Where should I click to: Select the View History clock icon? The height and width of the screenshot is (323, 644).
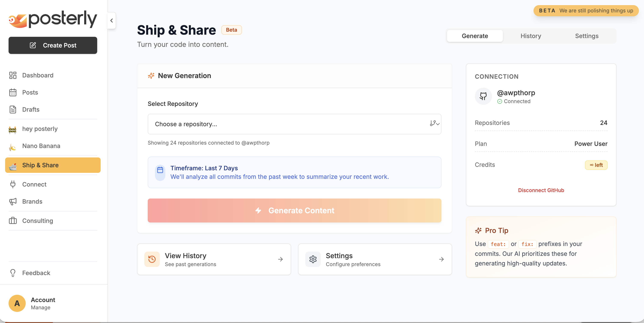coord(152,259)
